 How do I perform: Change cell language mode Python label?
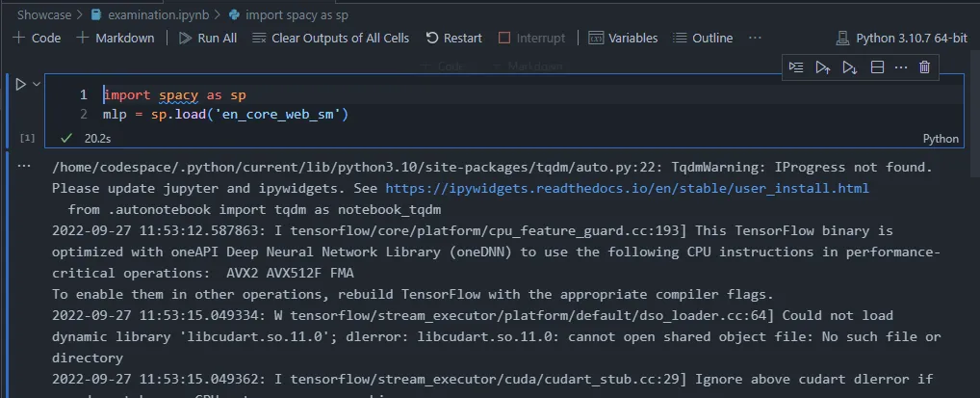pos(940,139)
